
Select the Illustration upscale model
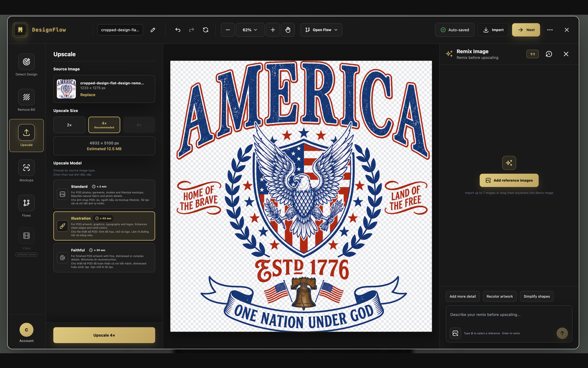point(104,226)
